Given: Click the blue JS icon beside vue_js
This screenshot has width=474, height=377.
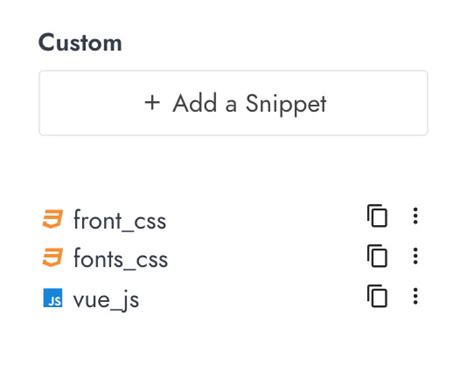Looking at the screenshot, I should pyautogui.click(x=53, y=298).
